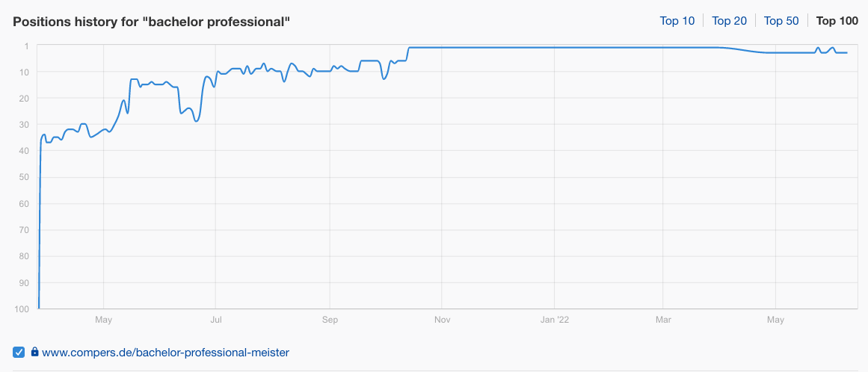Screen dimensions: 868x372
Task: Choose the Top 100 range
Action: (837, 21)
